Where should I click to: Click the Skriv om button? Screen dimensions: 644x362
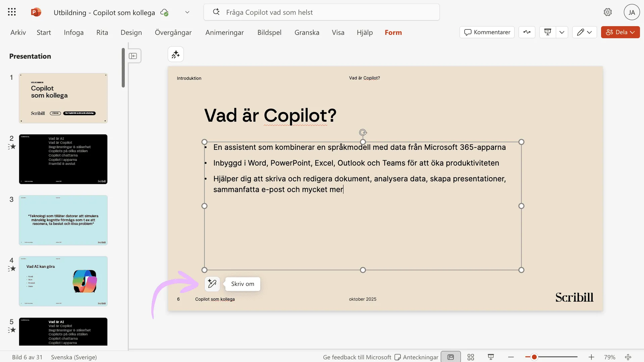243,284
